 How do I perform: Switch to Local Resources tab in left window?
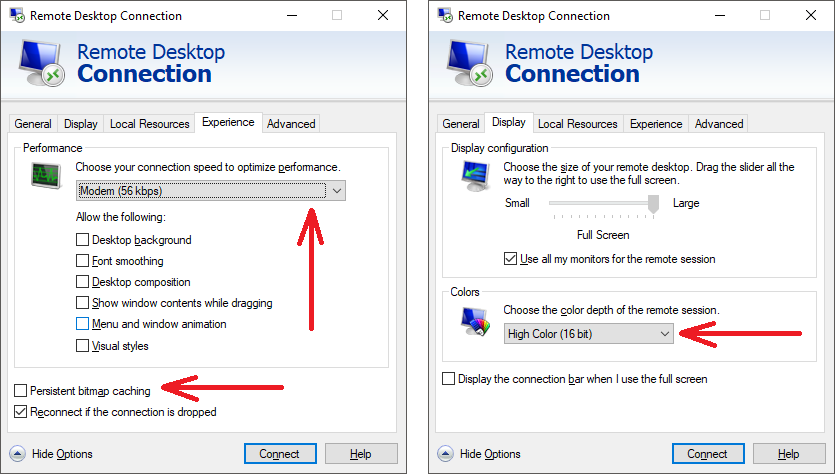click(x=150, y=124)
